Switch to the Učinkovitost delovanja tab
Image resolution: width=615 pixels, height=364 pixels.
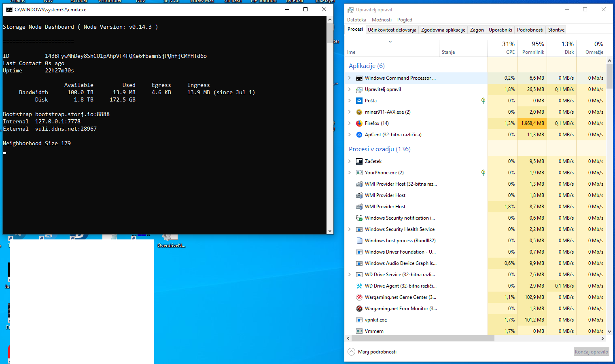[x=392, y=30]
